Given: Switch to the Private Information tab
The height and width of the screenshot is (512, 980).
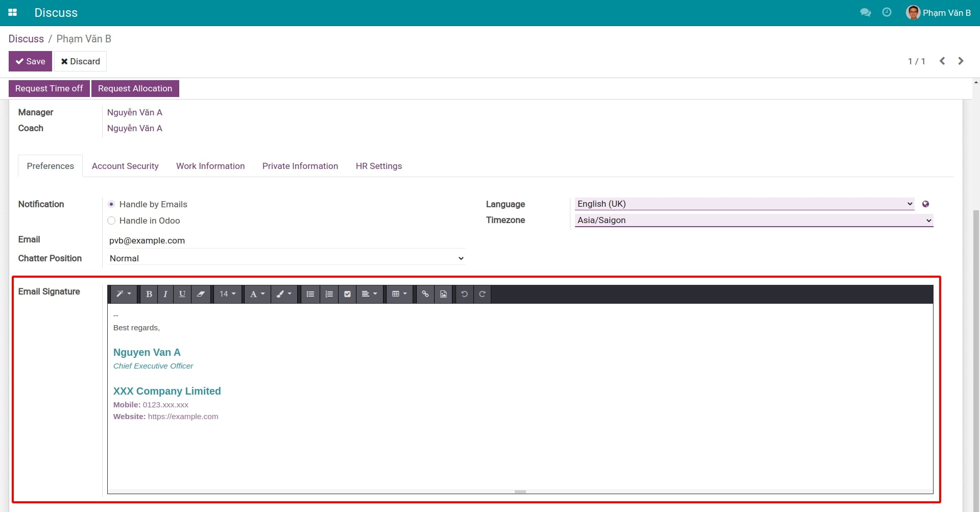Looking at the screenshot, I should (x=300, y=166).
